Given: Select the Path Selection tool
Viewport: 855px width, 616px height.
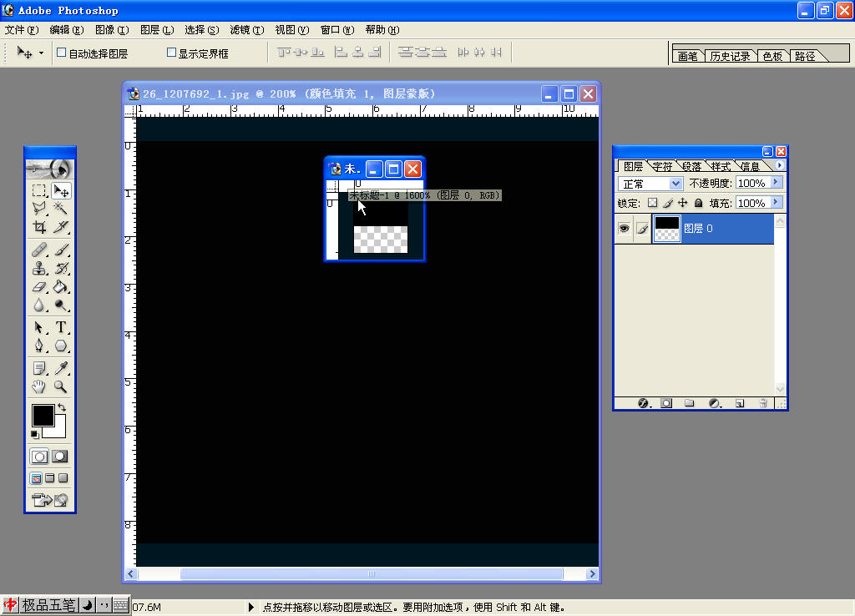Looking at the screenshot, I should click(38, 328).
